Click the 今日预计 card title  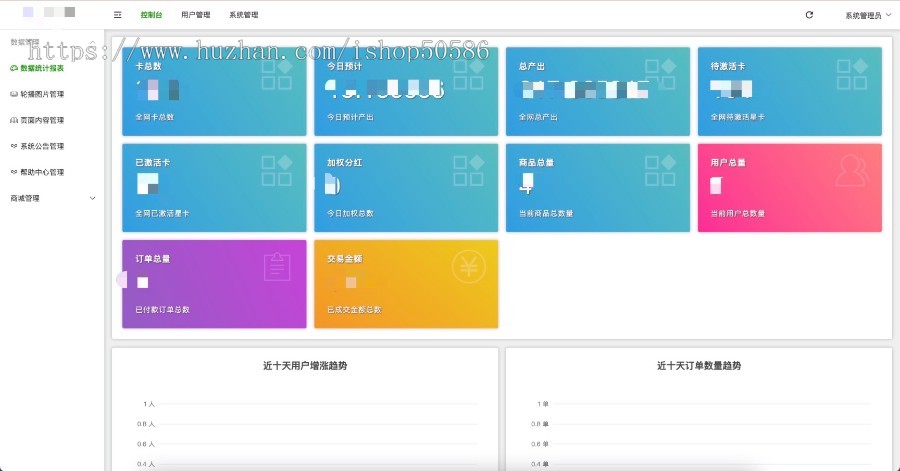[x=344, y=66]
